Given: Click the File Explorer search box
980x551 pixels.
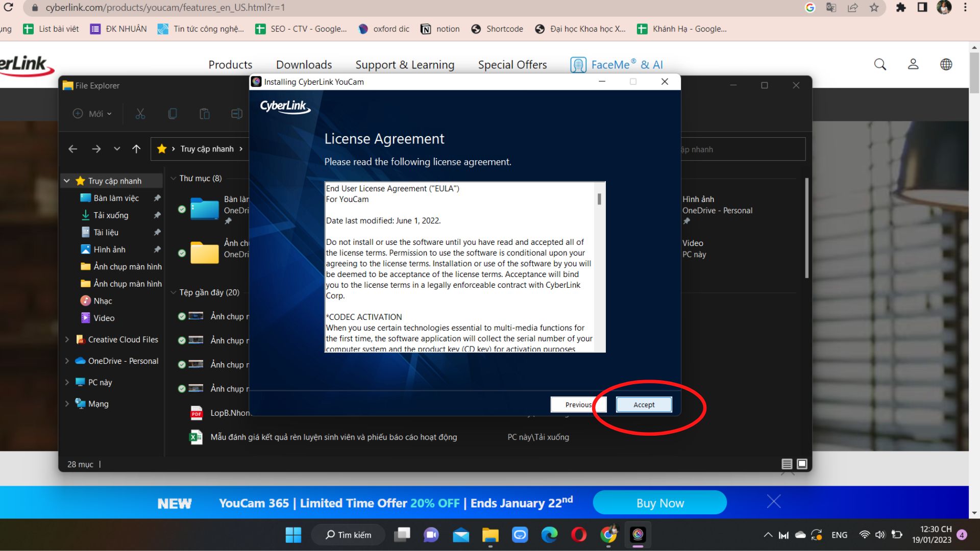Looking at the screenshot, I should (743, 149).
